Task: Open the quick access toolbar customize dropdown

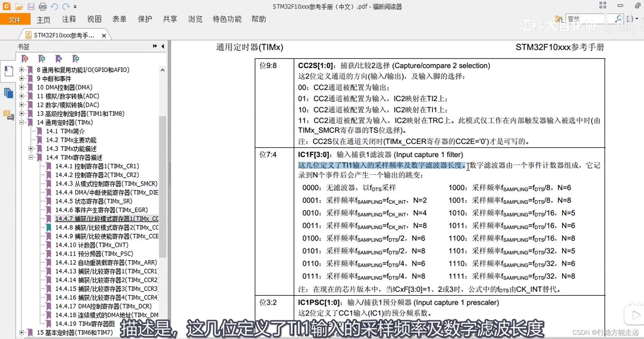Action: point(75,7)
